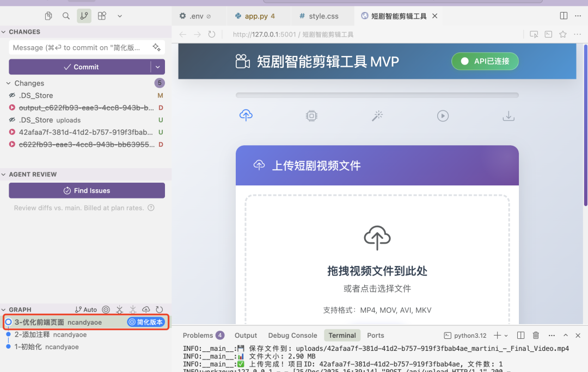Viewport: 588px width, 372px height.
Task: Open the Commit button dropdown arrow
Action: coord(158,67)
